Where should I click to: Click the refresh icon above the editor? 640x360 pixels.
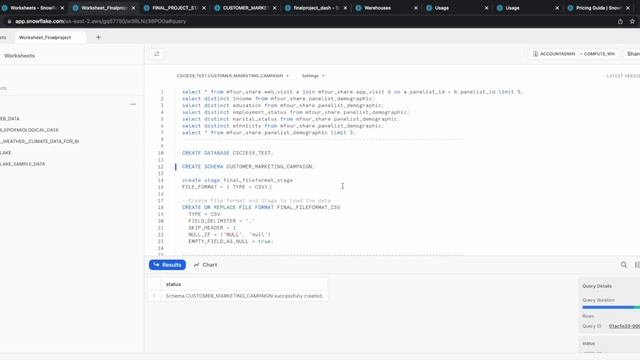pyautogui.click(x=157, y=54)
